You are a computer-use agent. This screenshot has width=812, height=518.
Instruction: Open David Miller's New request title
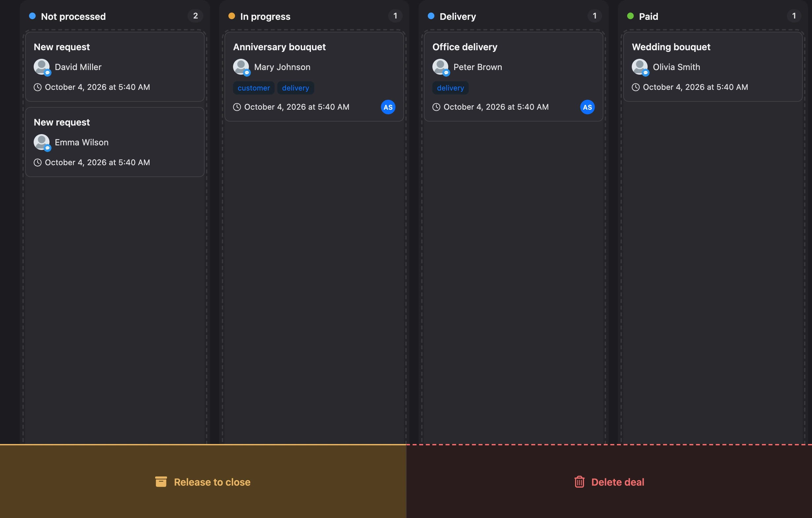pos(62,47)
